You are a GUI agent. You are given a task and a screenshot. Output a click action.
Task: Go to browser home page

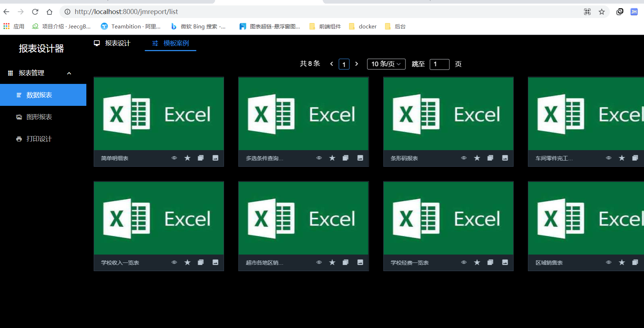(x=50, y=12)
